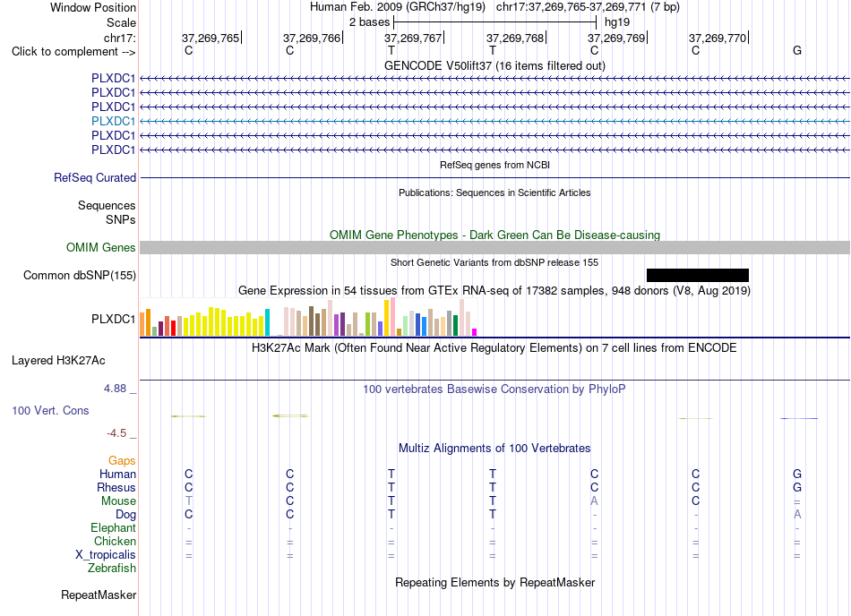
Task: Open the RefSeq Curated track label
Action: [x=95, y=178]
